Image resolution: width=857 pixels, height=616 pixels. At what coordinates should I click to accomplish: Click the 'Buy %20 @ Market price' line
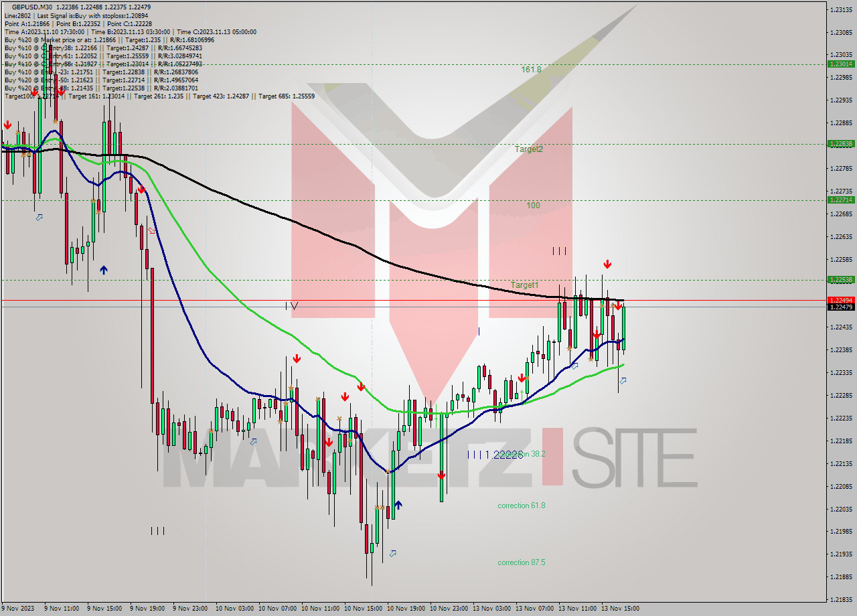click(x=109, y=40)
